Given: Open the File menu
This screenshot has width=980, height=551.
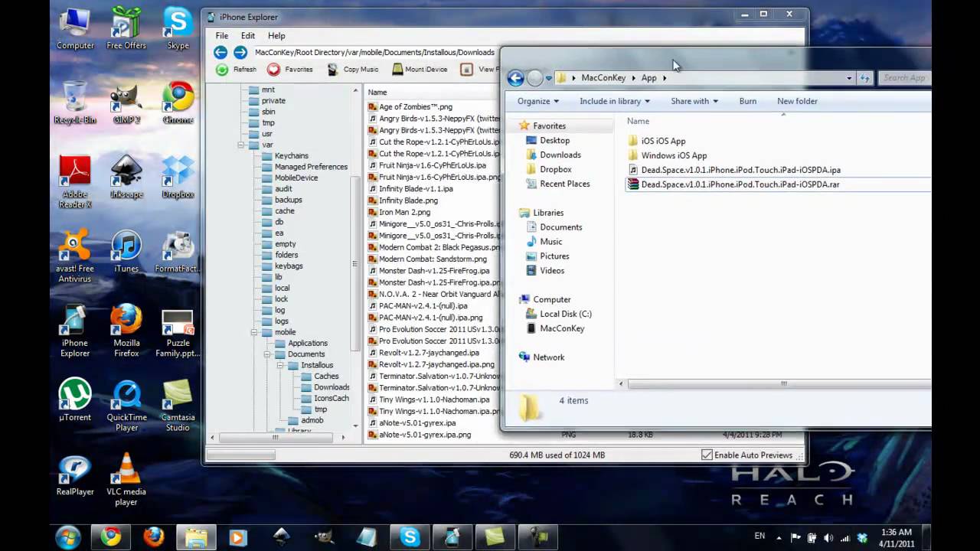Looking at the screenshot, I should (x=221, y=35).
